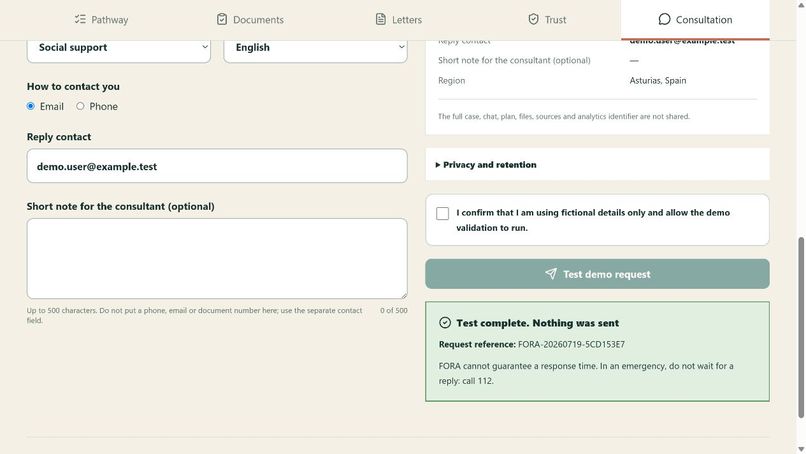The height and width of the screenshot is (454, 806).
Task: Click the 'How to contact you' label
Action: point(73,86)
